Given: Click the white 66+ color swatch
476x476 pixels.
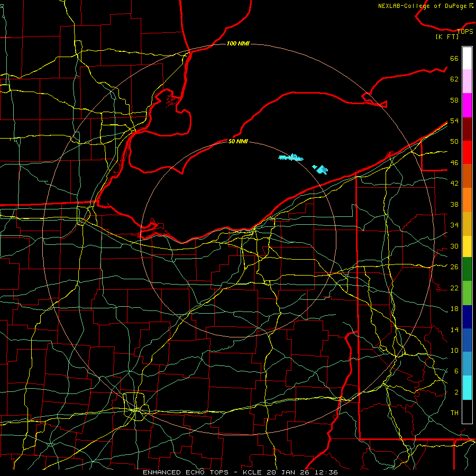Looking at the screenshot, I should click(x=467, y=58).
